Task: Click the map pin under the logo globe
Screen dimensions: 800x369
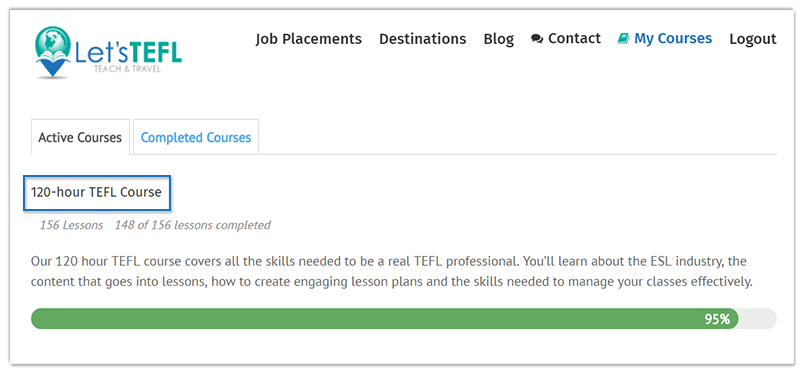Action: tap(53, 68)
